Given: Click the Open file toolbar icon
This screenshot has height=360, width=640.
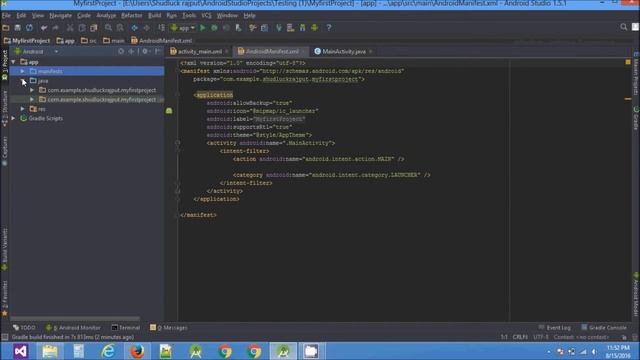Looking at the screenshot, I should click(6, 28).
